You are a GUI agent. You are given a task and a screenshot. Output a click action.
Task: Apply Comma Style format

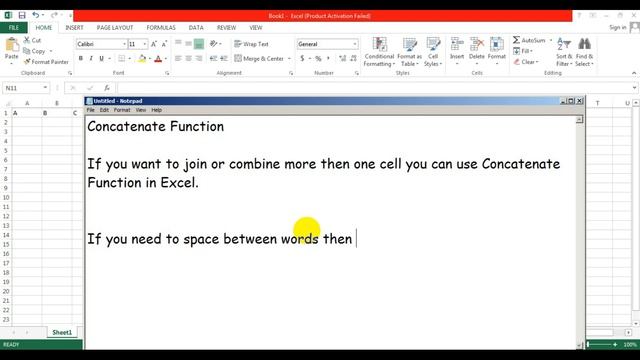(328, 58)
